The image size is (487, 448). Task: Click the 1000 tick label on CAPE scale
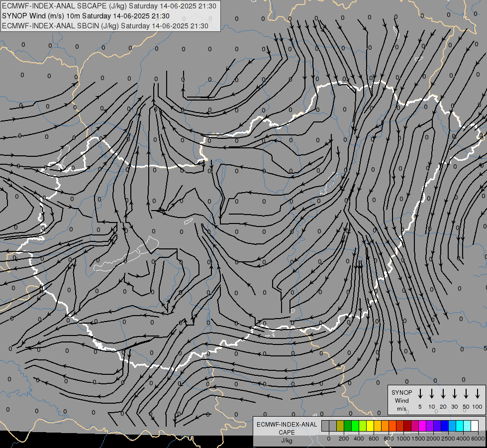[x=403, y=439]
